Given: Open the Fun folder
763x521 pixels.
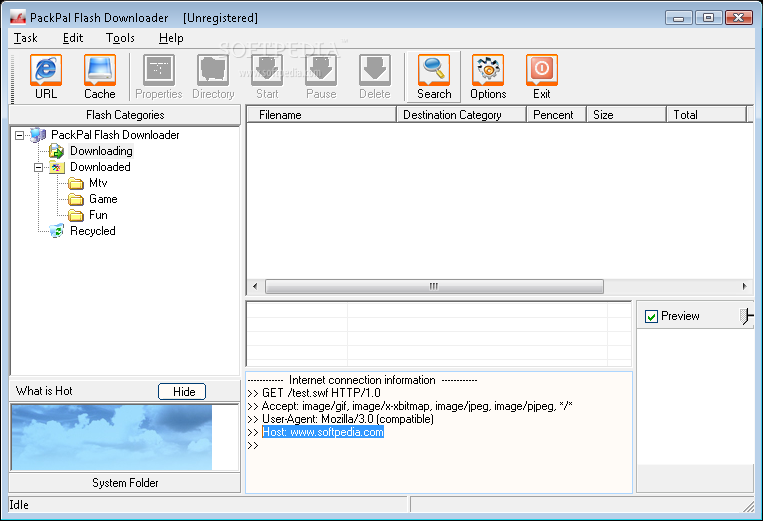Looking at the screenshot, I should 98,215.
